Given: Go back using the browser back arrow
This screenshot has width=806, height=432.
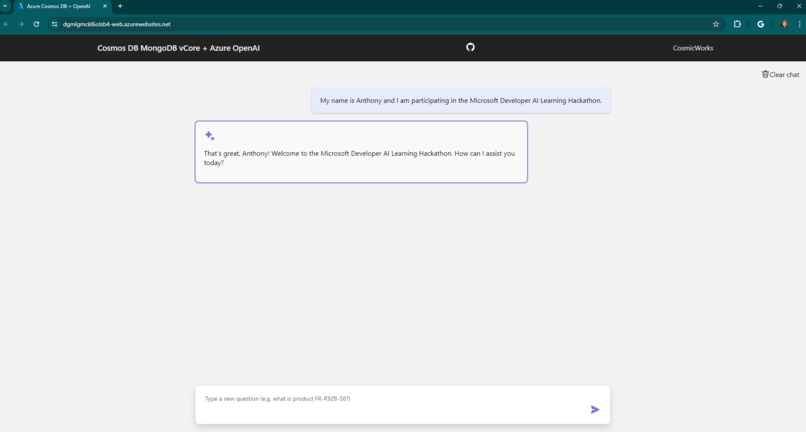Looking at the screenshot, I should pos(6,24).
